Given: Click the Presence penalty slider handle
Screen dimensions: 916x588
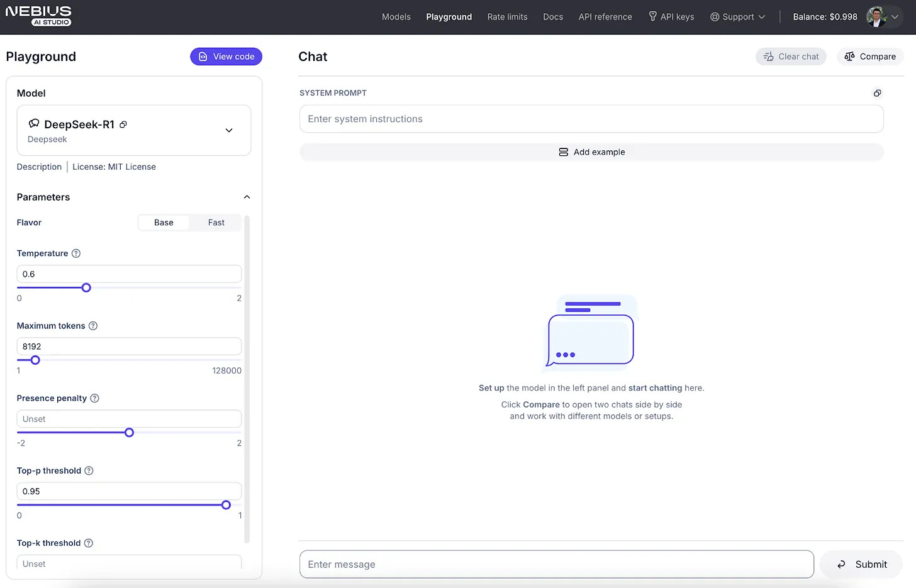Looking at the screenshot, I should 129,433.
